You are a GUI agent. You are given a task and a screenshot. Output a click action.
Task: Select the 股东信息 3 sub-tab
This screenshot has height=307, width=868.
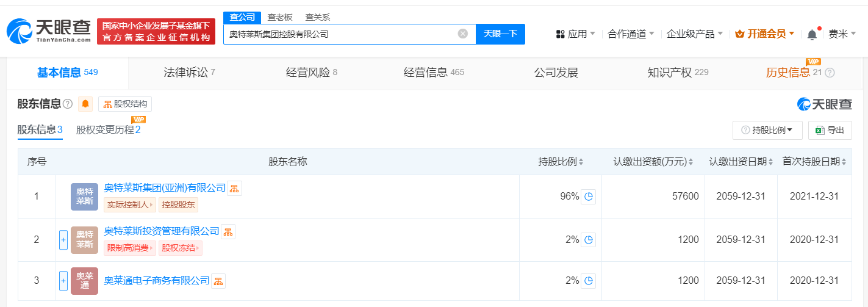pyautogui.click(x=40, y=130)
